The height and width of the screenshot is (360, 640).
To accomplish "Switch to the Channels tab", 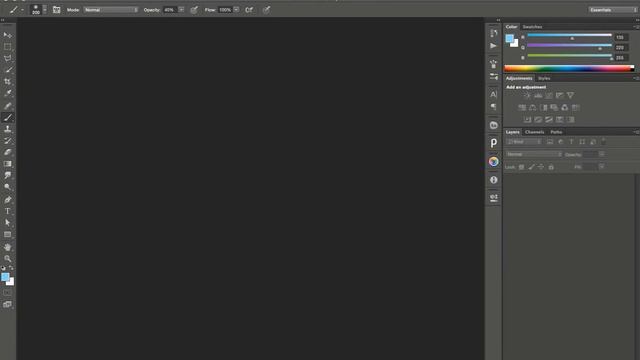I will pos(535,132).
